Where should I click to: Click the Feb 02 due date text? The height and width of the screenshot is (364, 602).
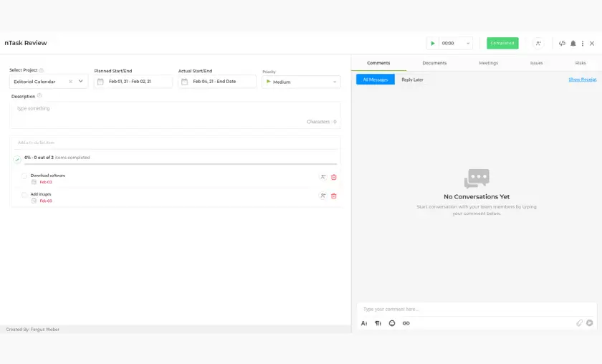coord(46,182)
